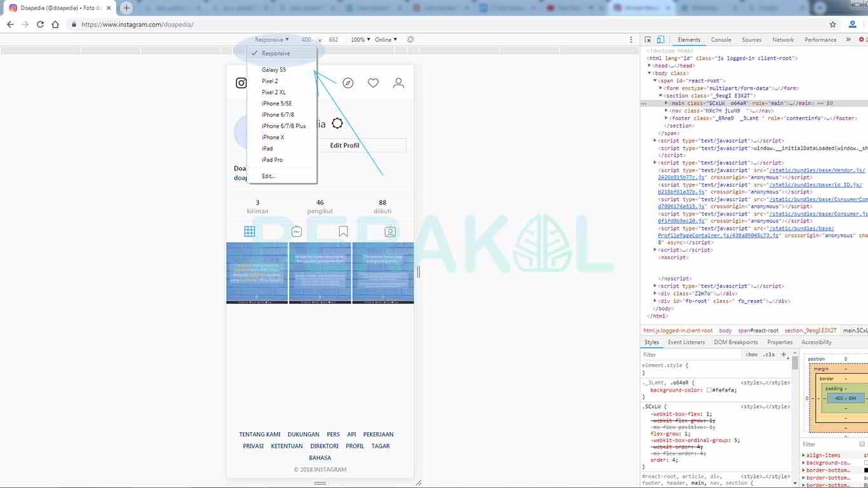
Task: Open profile settings gear icon
Action: coord(337,124)
